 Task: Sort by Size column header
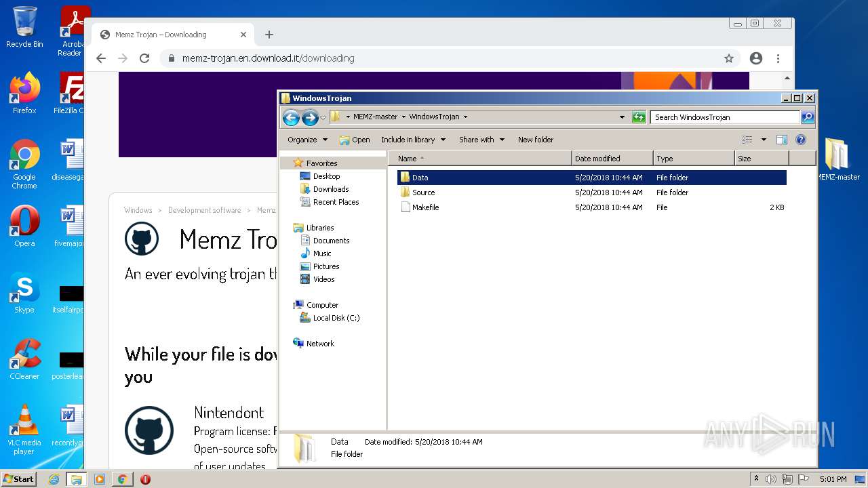(x=762, y=159)
